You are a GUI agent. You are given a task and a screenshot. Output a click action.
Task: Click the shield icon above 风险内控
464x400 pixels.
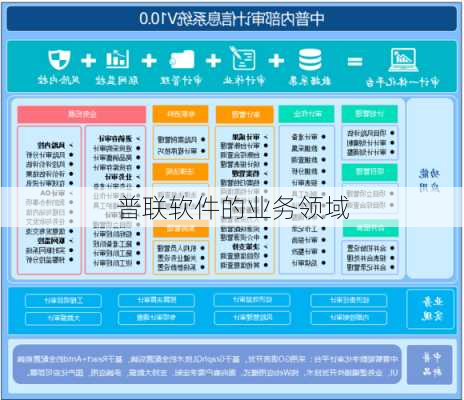[x=59, y=60]
